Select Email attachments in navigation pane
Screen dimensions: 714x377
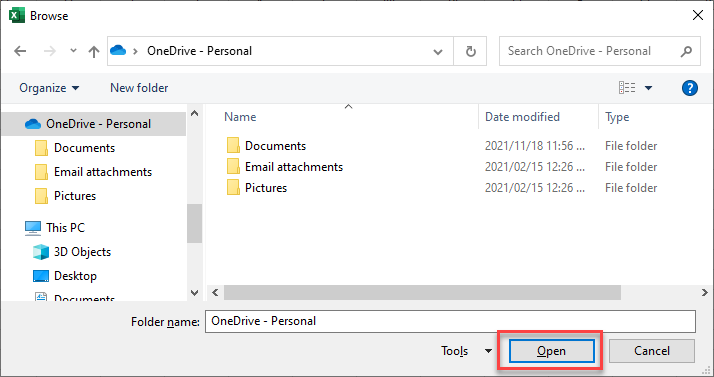point(94,172)
